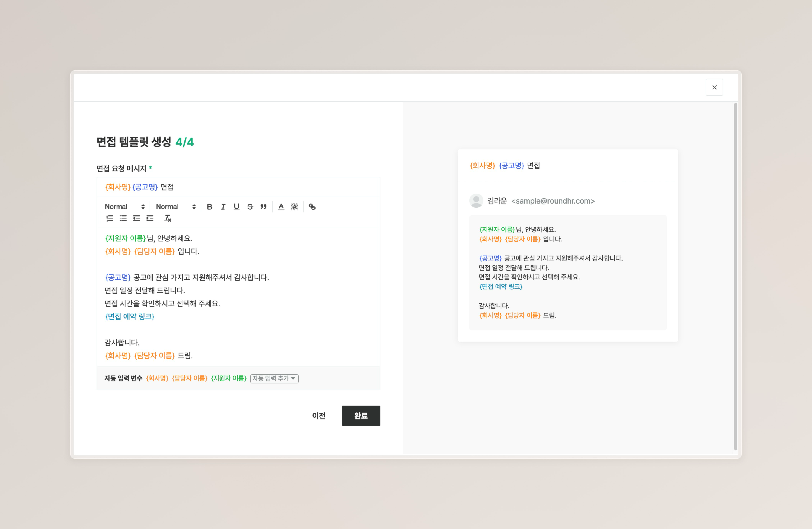Insert a blockquote with the quote icon
The image size is (812, 529).
tap(263, 207)
